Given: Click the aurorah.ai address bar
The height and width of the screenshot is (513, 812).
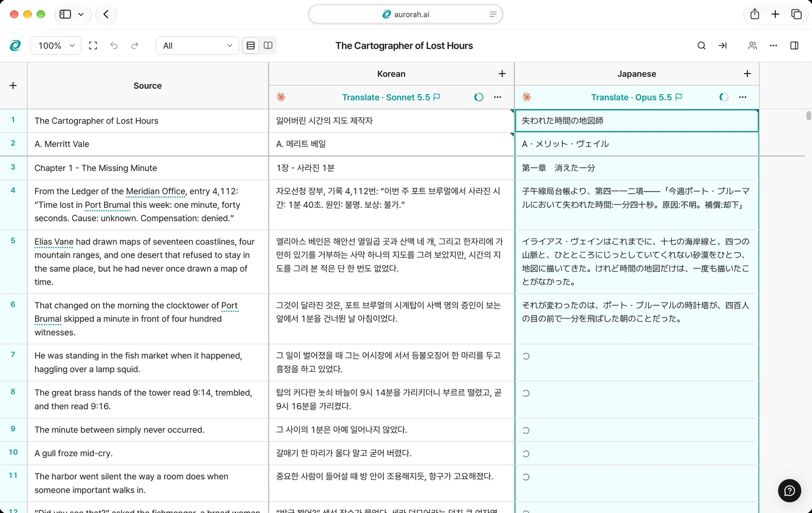Looking at the screenshot, I should (405, 15).
